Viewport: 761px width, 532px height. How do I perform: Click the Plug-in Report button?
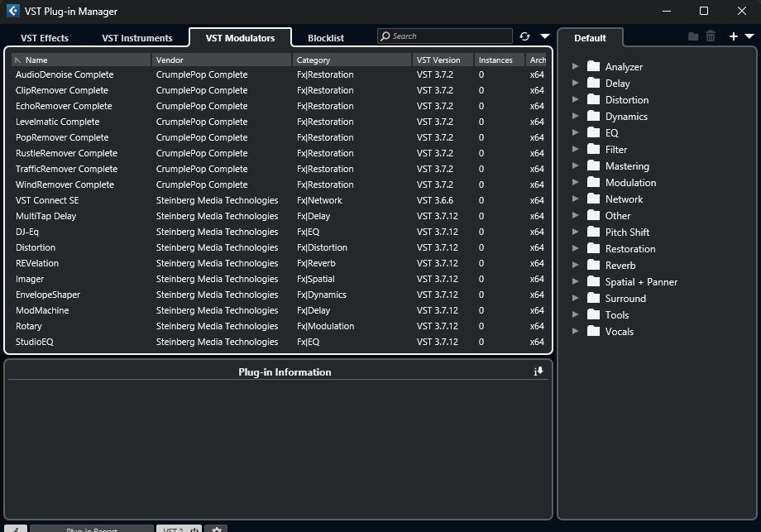pyautogui.click(x=92, y=529)
